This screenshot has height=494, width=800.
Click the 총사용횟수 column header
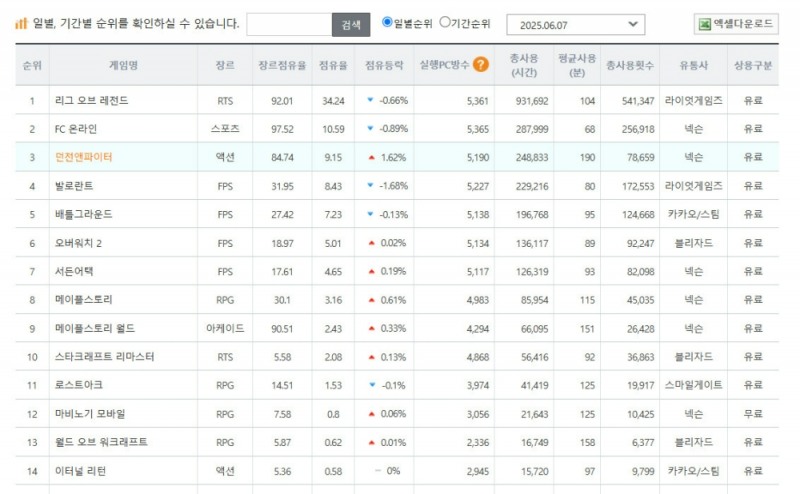tap(630, 65)
